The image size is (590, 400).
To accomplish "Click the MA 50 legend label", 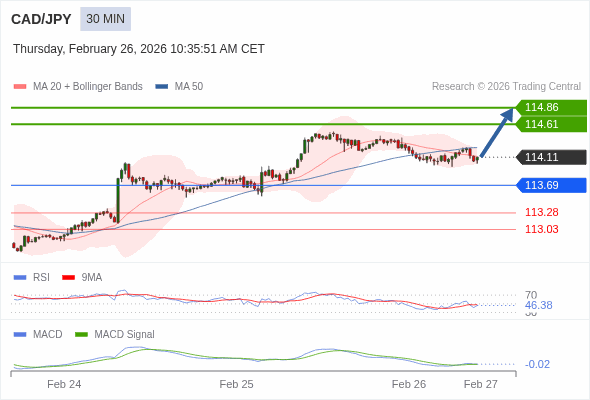I will [x=189, y=87].
